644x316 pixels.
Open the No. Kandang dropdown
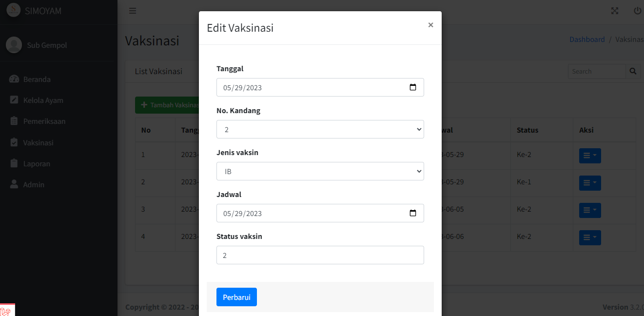click(x=320, y=129)
